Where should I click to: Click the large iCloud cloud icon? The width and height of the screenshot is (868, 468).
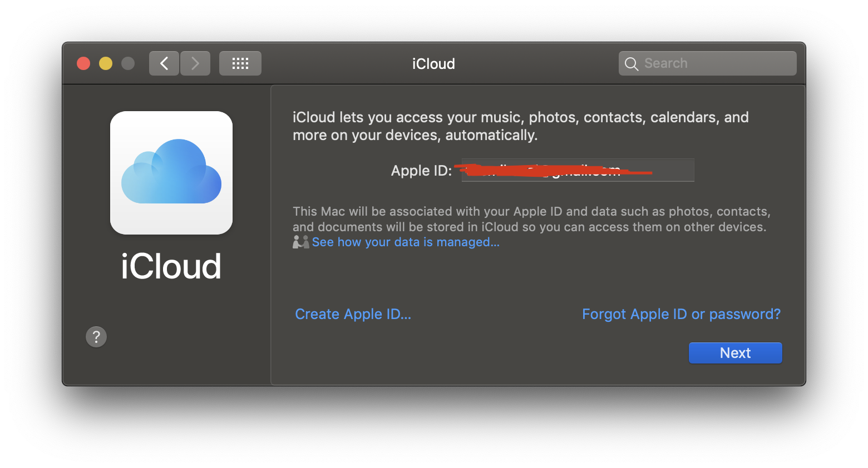pyautogui.click(x=171, y=172)
